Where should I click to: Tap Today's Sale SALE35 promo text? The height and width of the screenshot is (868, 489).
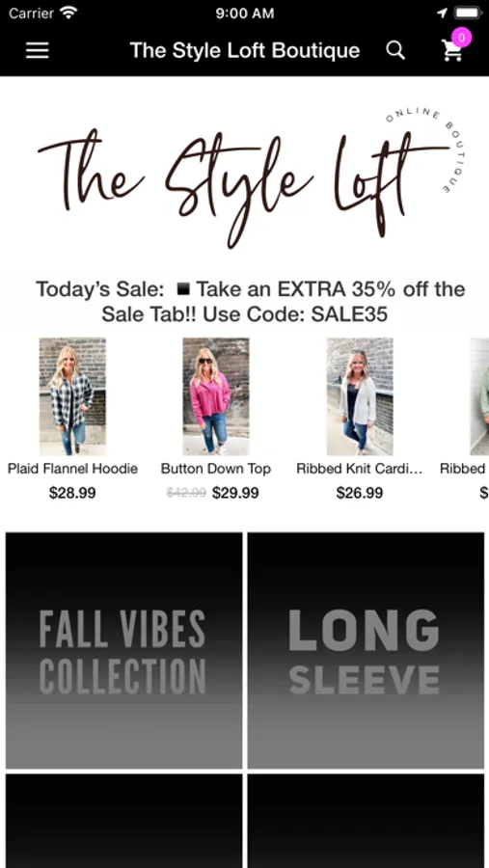pyautogui.click(x=251, y=302)
